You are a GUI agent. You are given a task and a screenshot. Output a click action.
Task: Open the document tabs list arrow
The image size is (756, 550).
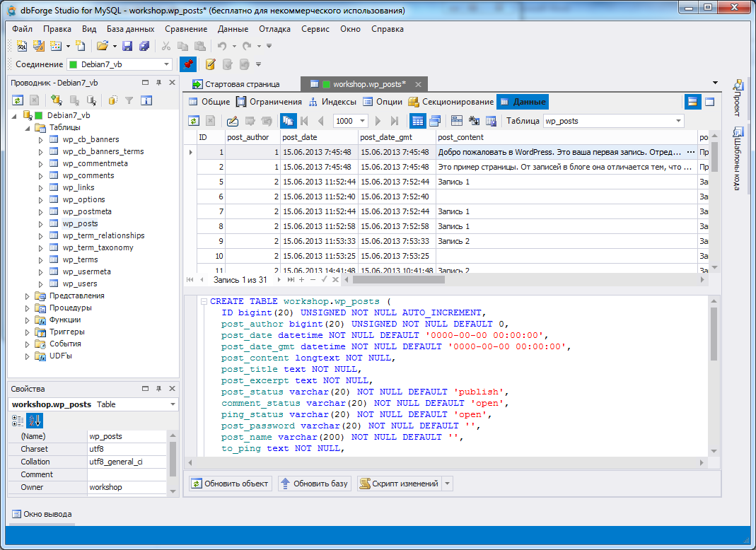point(715,83)
